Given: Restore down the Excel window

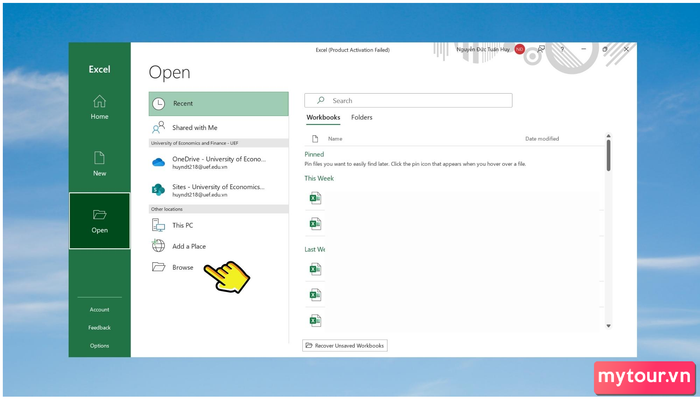Looking at the screenshot, I should (x=605, y=49).
